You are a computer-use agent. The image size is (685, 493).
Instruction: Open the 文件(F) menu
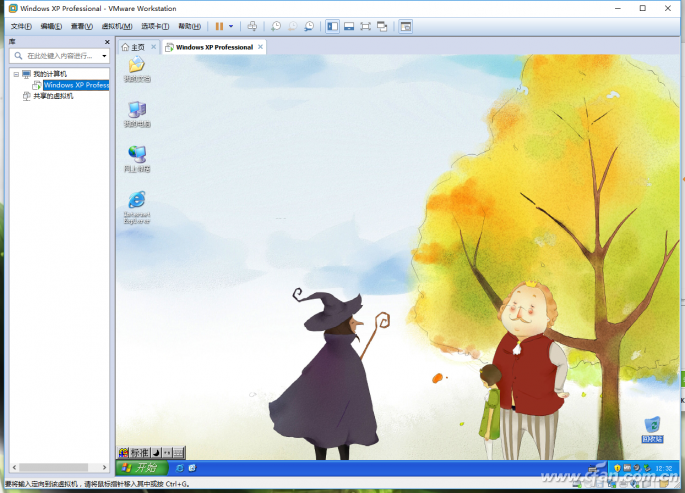21,26
